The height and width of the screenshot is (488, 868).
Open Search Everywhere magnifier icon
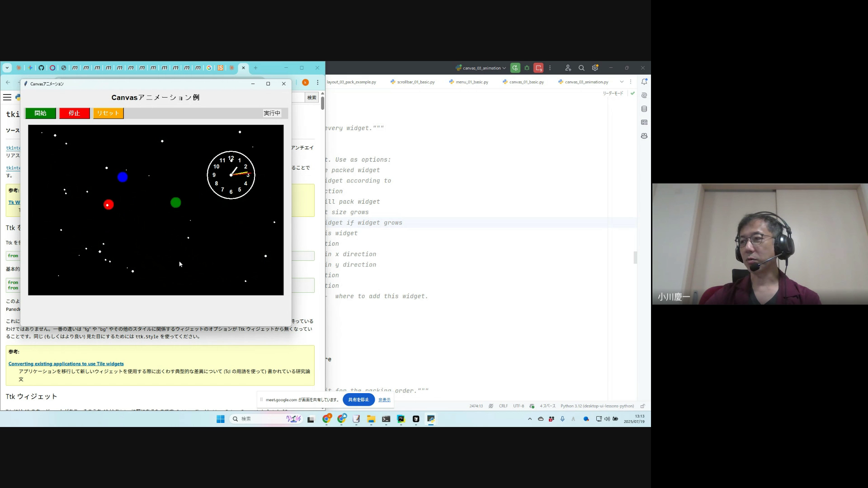pyautogui.click(x=581, y=68)
